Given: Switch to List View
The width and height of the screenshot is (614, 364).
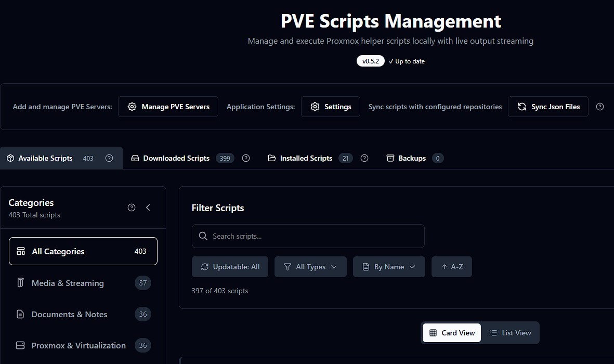Looking at the screenshot, I should coord(510,333).
